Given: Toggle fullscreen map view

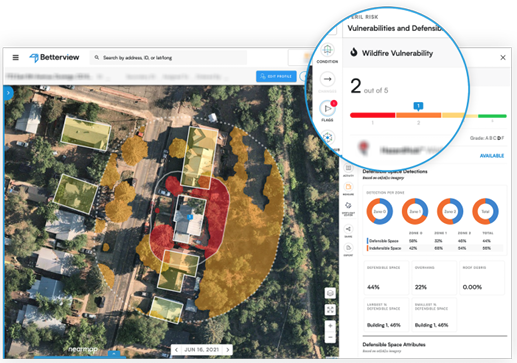Looking at the screenshot, I should coord(330,310).
